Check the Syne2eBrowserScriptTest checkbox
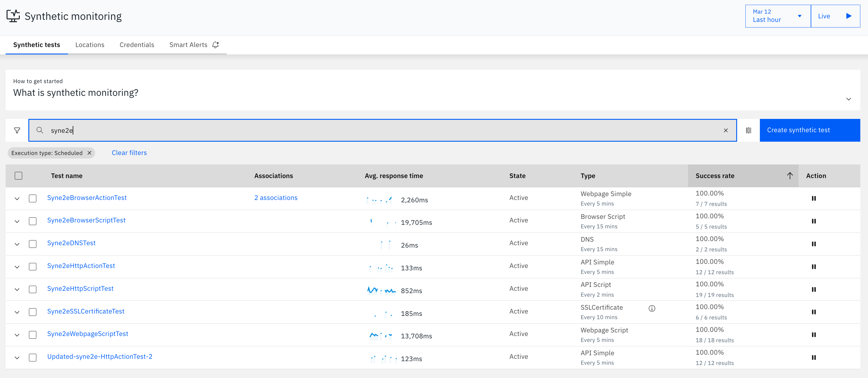Screen dimensions: 868x378 pos(33,221)
